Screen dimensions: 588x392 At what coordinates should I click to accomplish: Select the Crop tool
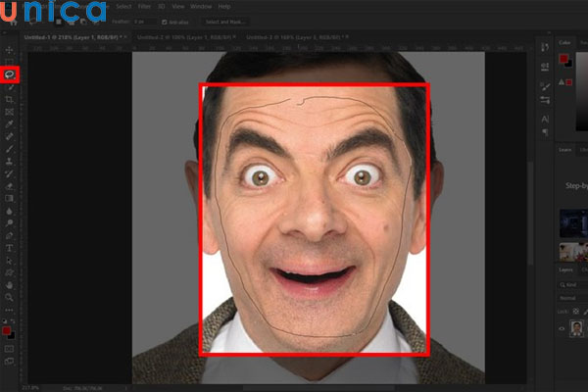click(11, 99)
